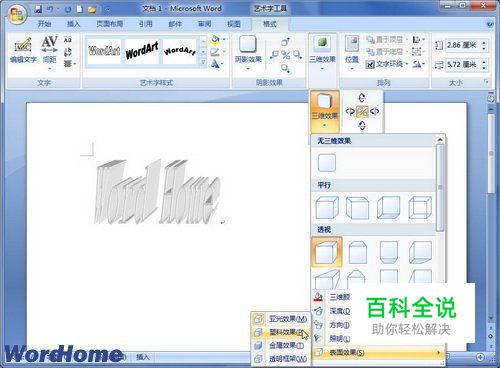Select second 透视 perspective 3D style

pos(358,252)
